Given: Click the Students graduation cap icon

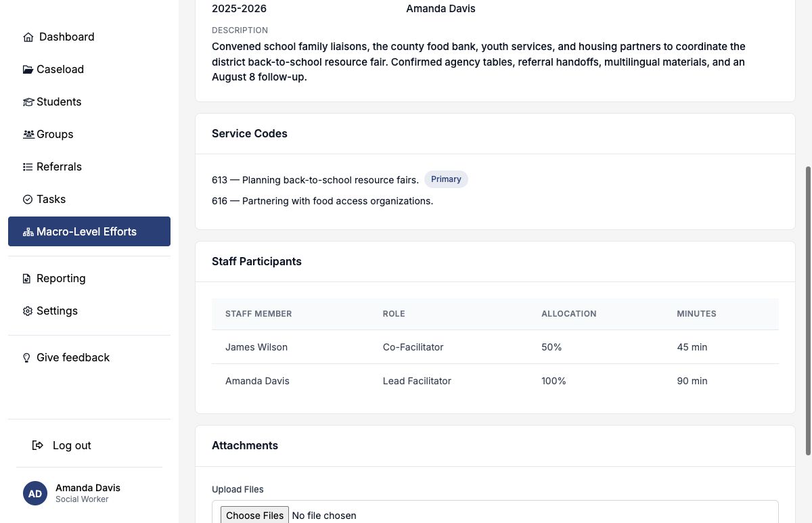Looking at the screenshot, I should coord(28,102).
